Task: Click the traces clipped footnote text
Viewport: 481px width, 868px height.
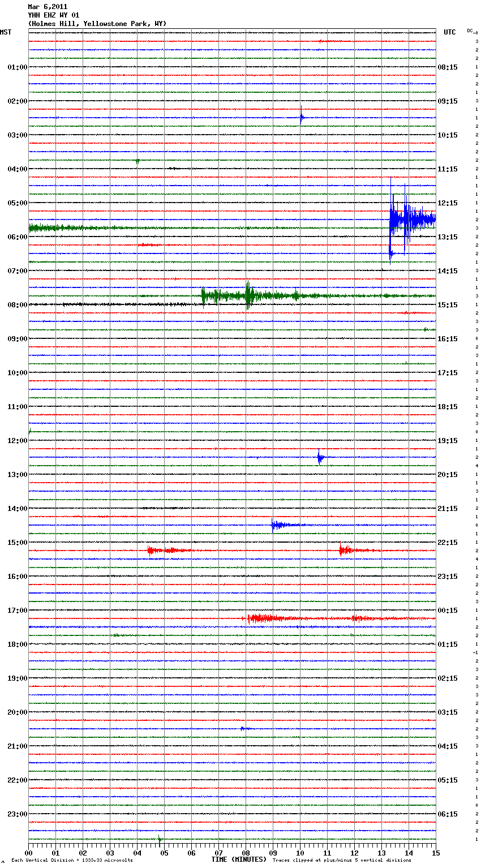Action: click(342, 860)
